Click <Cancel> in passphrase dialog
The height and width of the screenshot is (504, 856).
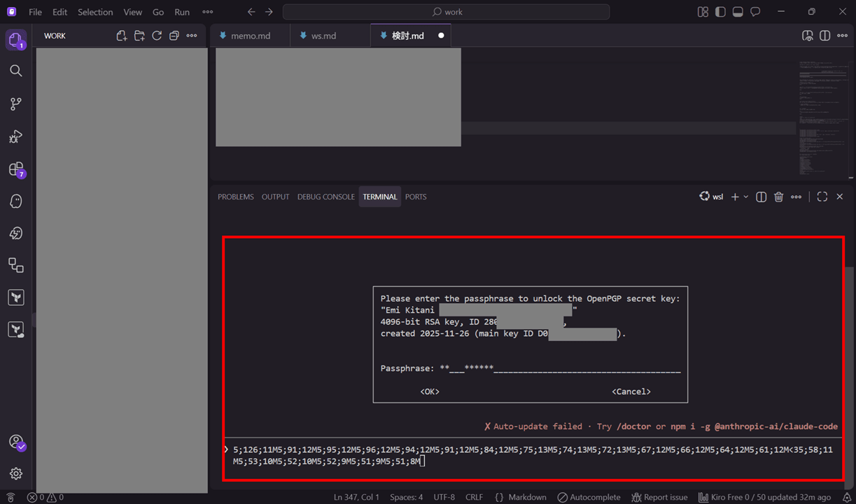[x=631, y=391]
